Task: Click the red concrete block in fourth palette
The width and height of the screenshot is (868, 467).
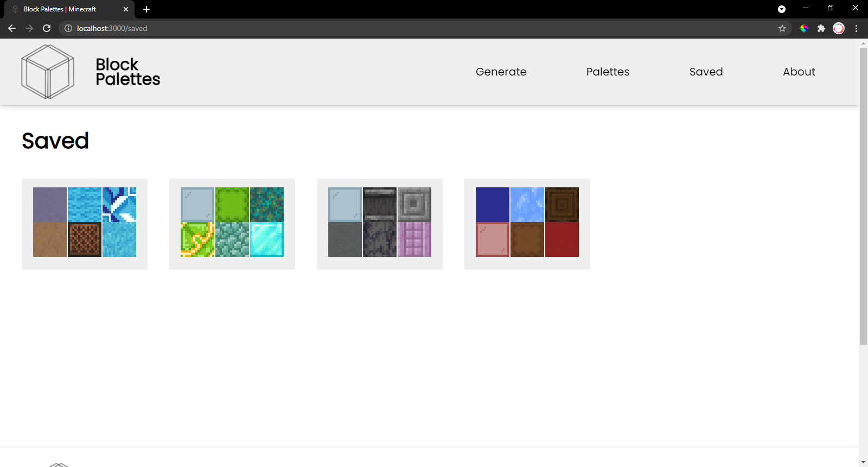Action: pos(562,239)
